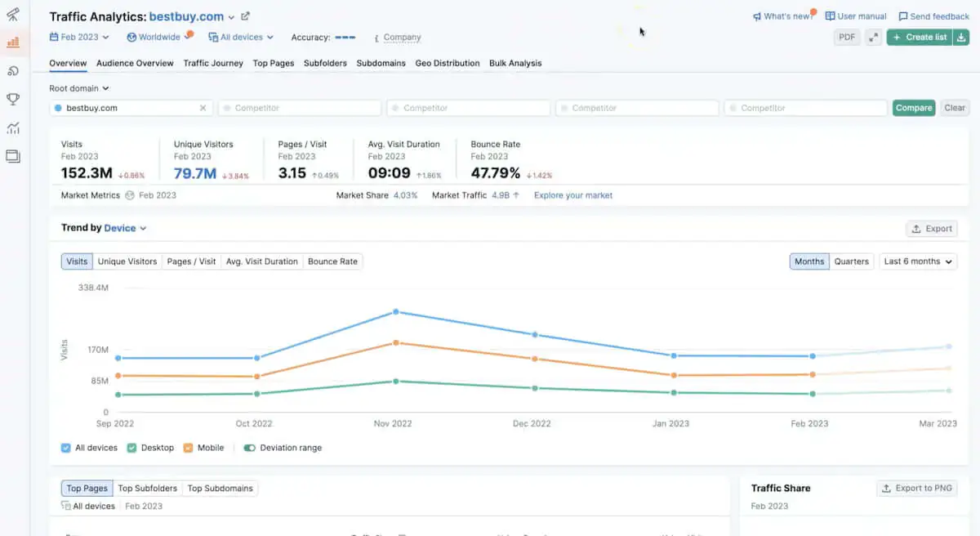Expand the Last 6 months dropdown
This screenshot has width=980, height=536.
coord(918,261)
